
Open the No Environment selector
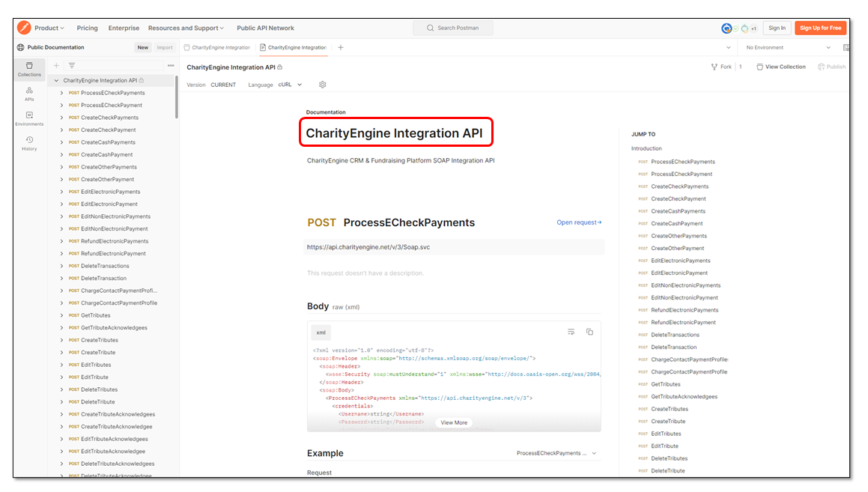[x=786, y=46]
